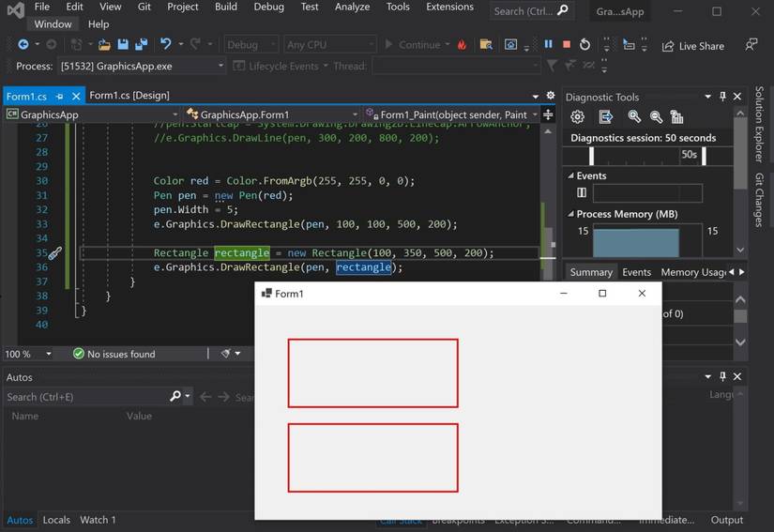Open the Extensions menu
The width and height of the screenshot is (774, 532).
coord(449,7)
